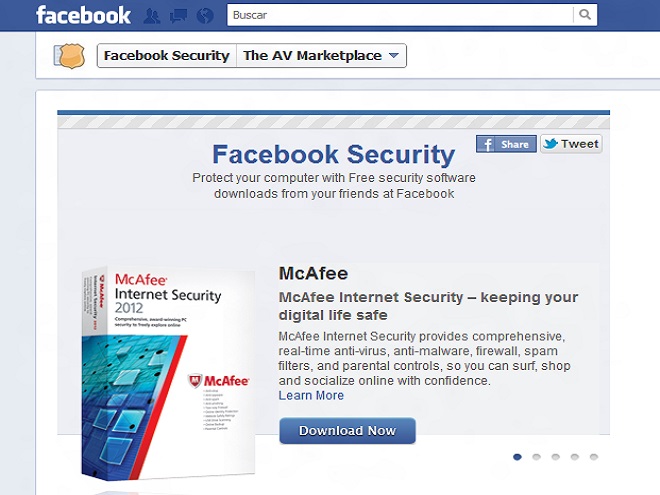Click the search magnifying glass icon
This screenshot has height=495, width=660.
[585, 15]
